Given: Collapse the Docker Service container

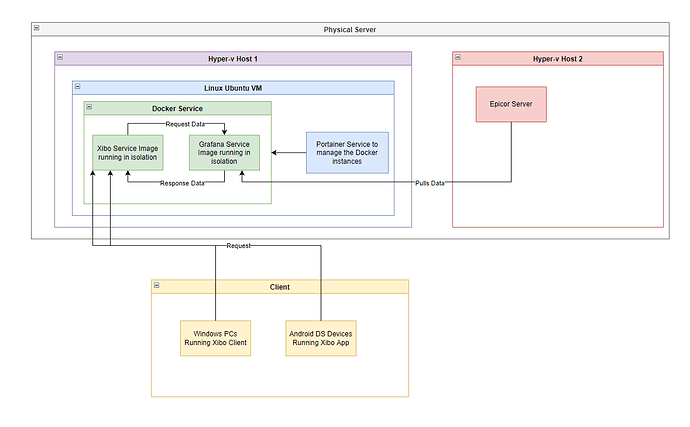Looking at the screenshot, I should [x=89, y=107].
